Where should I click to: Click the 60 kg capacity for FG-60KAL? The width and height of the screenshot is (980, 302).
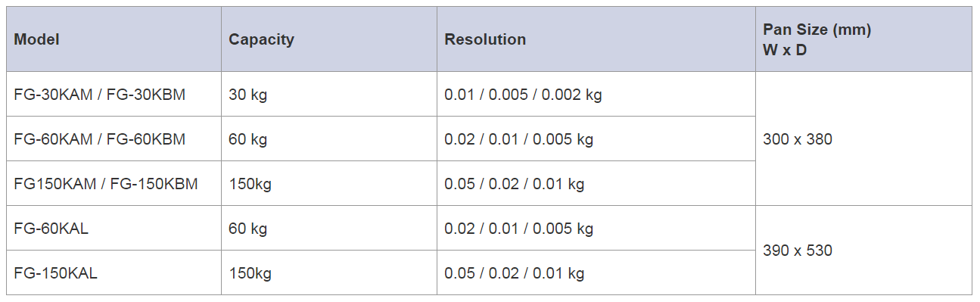point(329,229)
